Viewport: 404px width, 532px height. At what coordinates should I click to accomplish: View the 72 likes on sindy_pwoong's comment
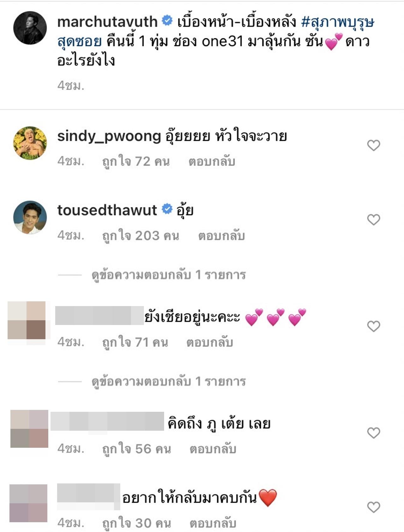point(136,162)
